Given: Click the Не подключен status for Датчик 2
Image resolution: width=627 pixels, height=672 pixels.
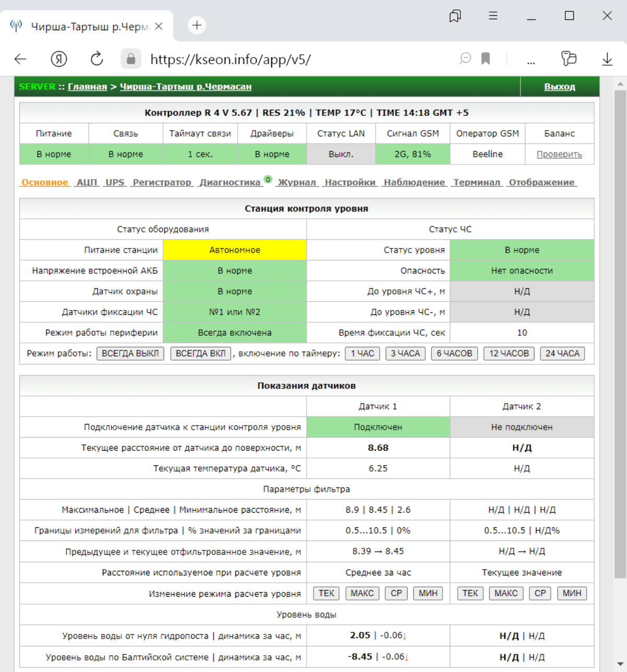Looking at the screenshot, I should point(522,427).
